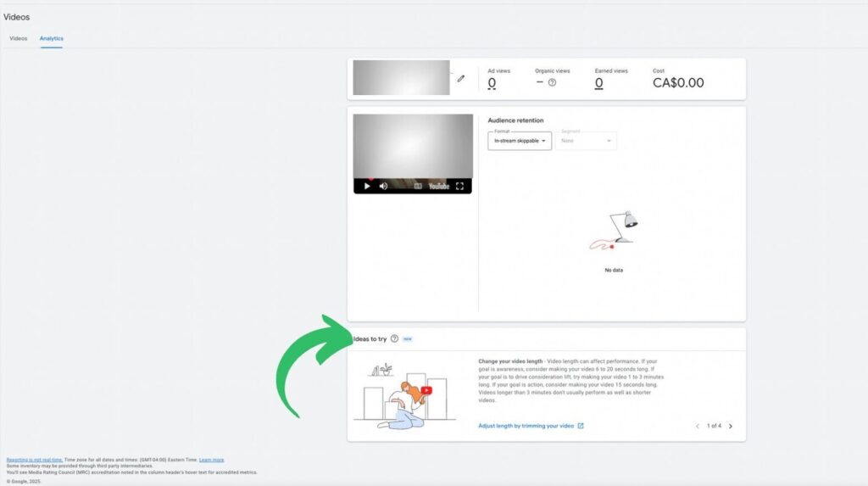Image resolution: width=868 pixels, height=486 pixels.
Task: Click the YouTube logo in the player
Action: coord(438,186)
